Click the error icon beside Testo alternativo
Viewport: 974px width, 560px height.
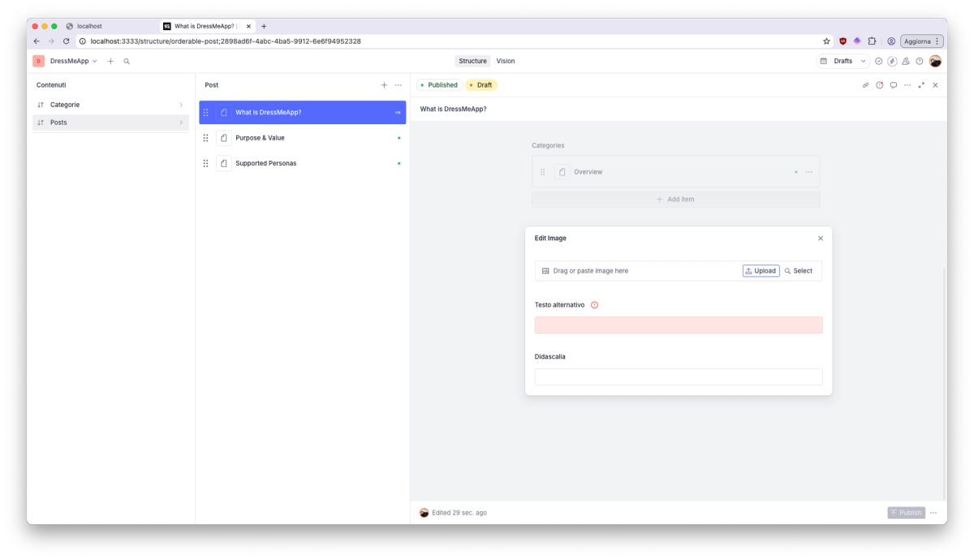(595, 304)
